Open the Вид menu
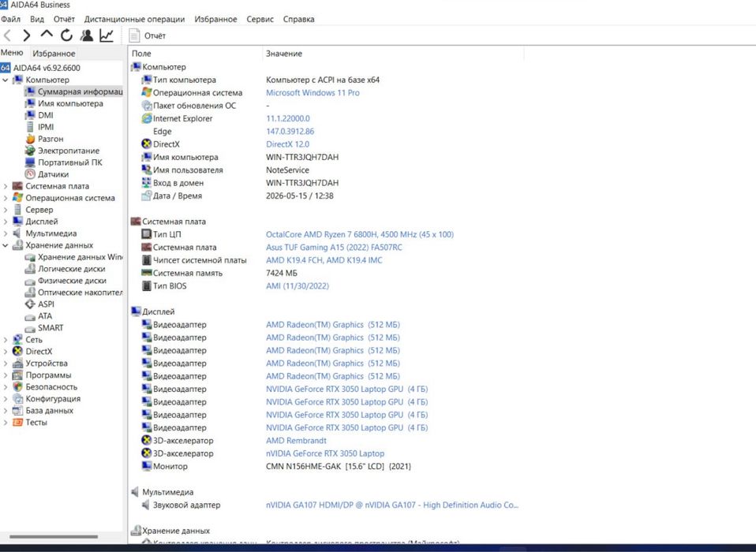This screenshot has height=552, width=756. tap(37, 19)
